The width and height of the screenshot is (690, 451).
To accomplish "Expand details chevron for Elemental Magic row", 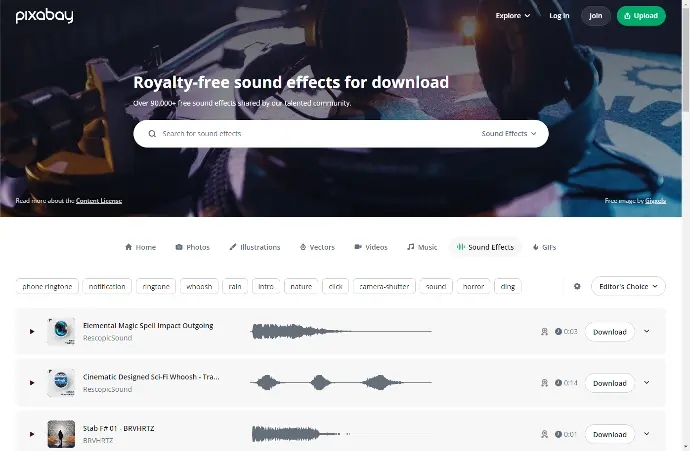I will pyautogui.click(x=646, y=331).
